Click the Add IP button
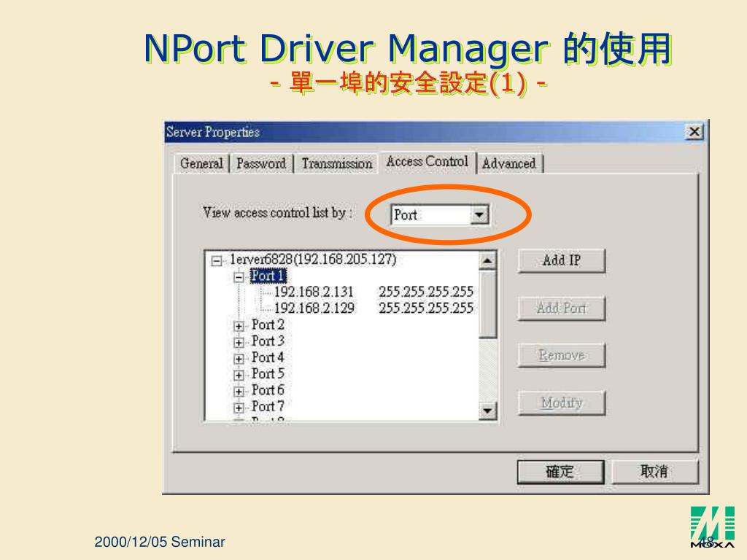 pyautogui.click(x=561, y=260)
